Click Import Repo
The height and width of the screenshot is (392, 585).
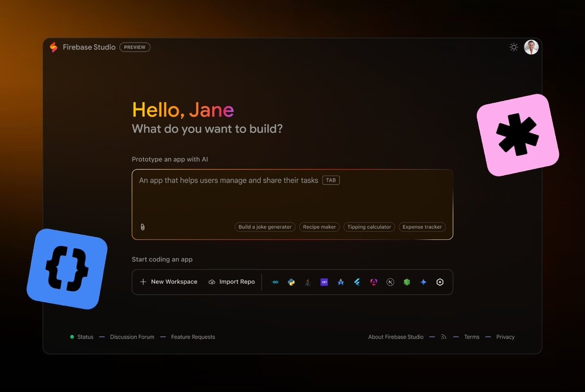coord(232,282)
